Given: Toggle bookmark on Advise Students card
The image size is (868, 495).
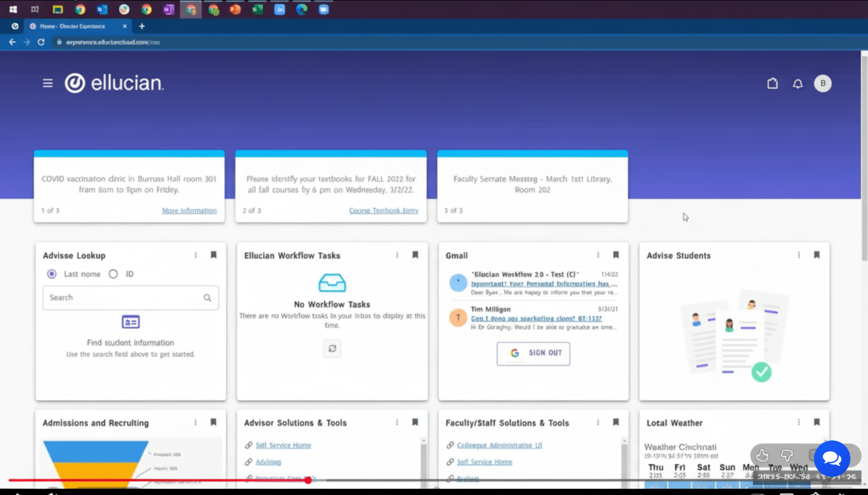Looking at the screenshot, I should (817, 255).
